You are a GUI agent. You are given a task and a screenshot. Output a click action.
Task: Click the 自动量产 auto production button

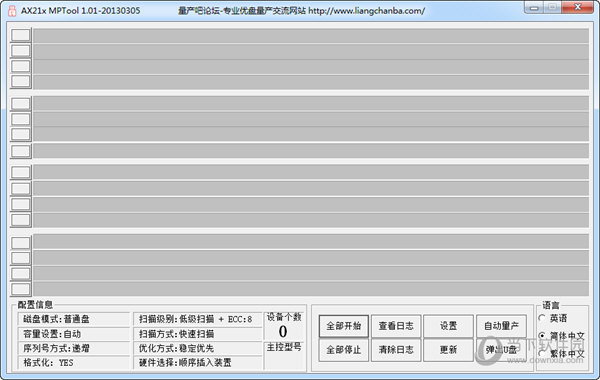(501, 326)
